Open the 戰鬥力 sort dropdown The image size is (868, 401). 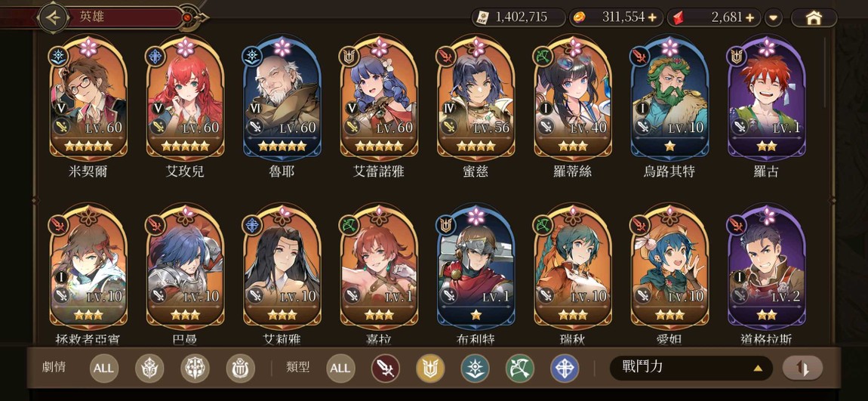[x=691, y=368]
